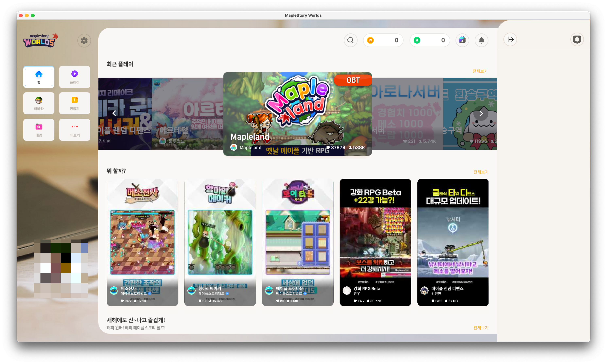Expand the 더 보기 more menu
This screenshot has width=607, height=364.
(74, 130)
